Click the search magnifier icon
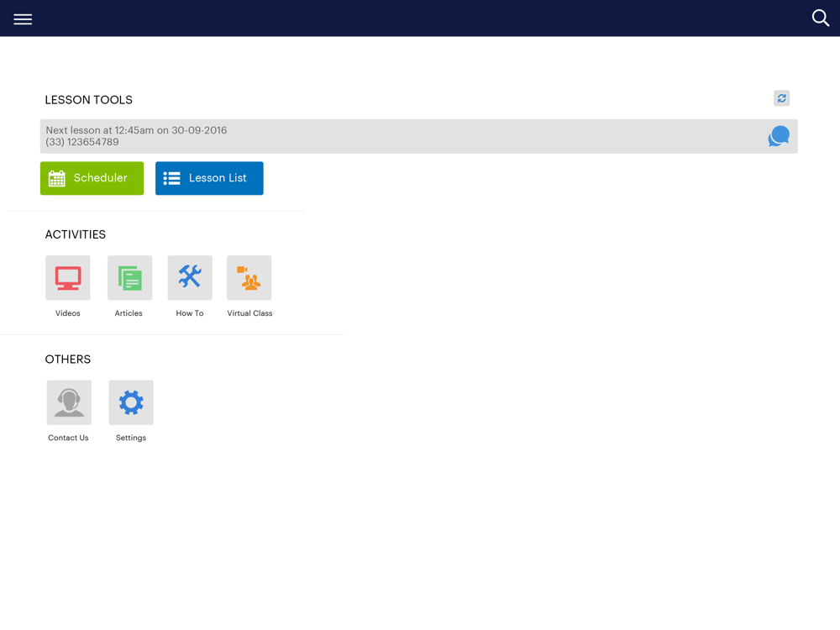Image resolution: width=840 pixels, height=630 pixels. click(x=820, y=18)
